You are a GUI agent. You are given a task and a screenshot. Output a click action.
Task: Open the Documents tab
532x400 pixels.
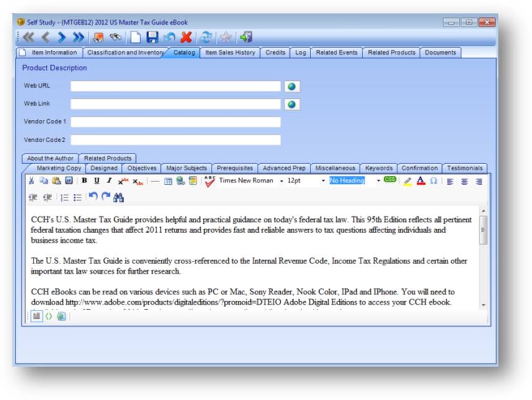pyautogui.click(x=440, y=53)
